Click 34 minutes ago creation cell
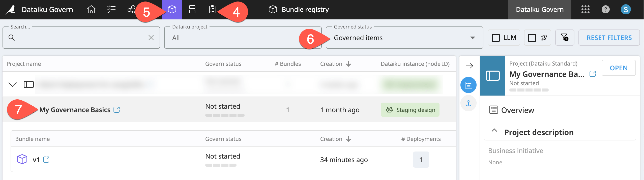Screen dimensions: 644x180 click(x=344, y=160)
